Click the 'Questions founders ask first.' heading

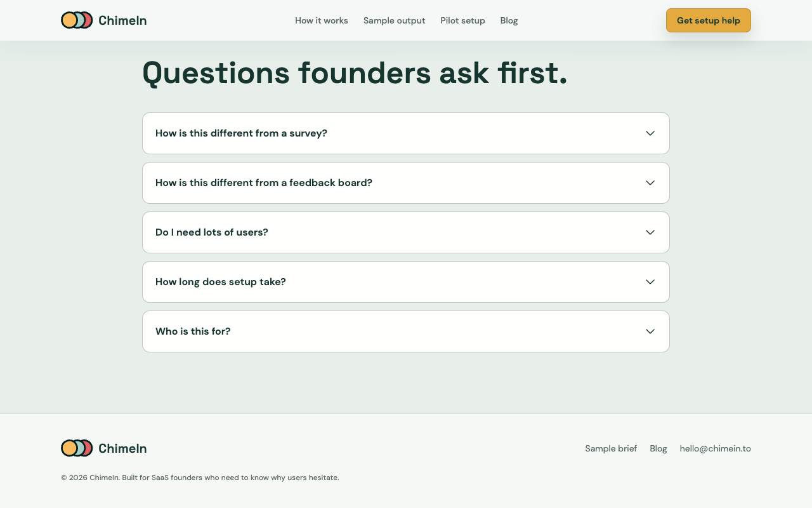[x=355, y=73]
